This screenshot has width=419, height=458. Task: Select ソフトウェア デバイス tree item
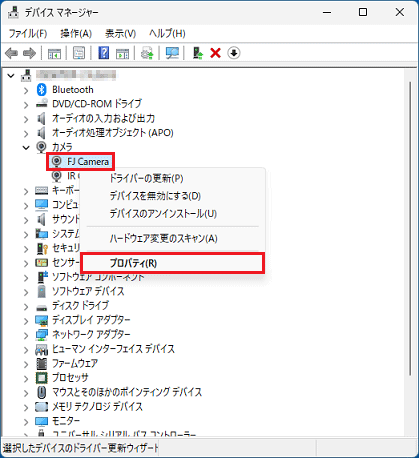88,291
